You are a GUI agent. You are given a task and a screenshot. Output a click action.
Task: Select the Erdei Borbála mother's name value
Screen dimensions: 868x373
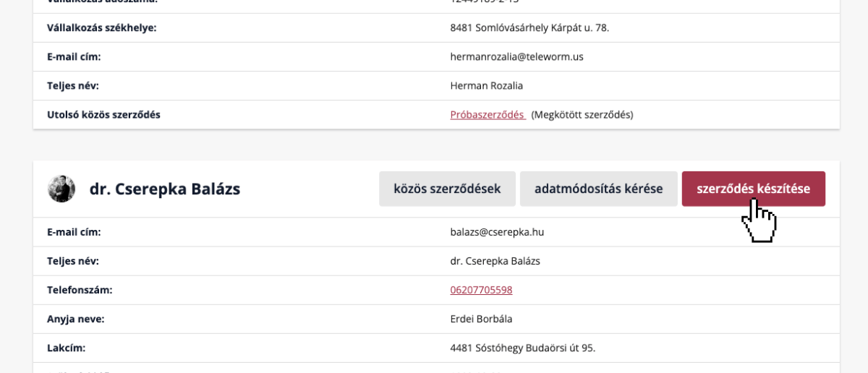tap(481, 319)
